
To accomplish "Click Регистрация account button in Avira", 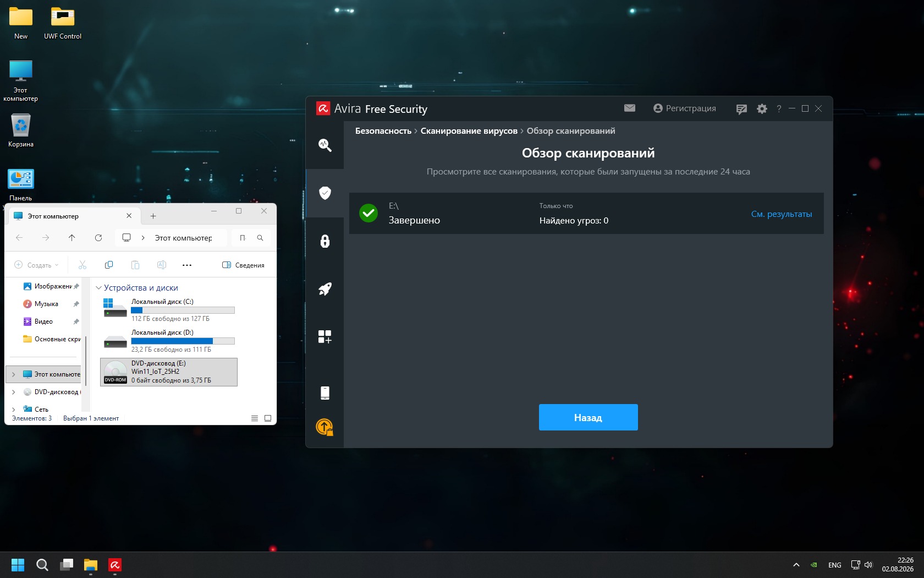I will coord(685,108).
